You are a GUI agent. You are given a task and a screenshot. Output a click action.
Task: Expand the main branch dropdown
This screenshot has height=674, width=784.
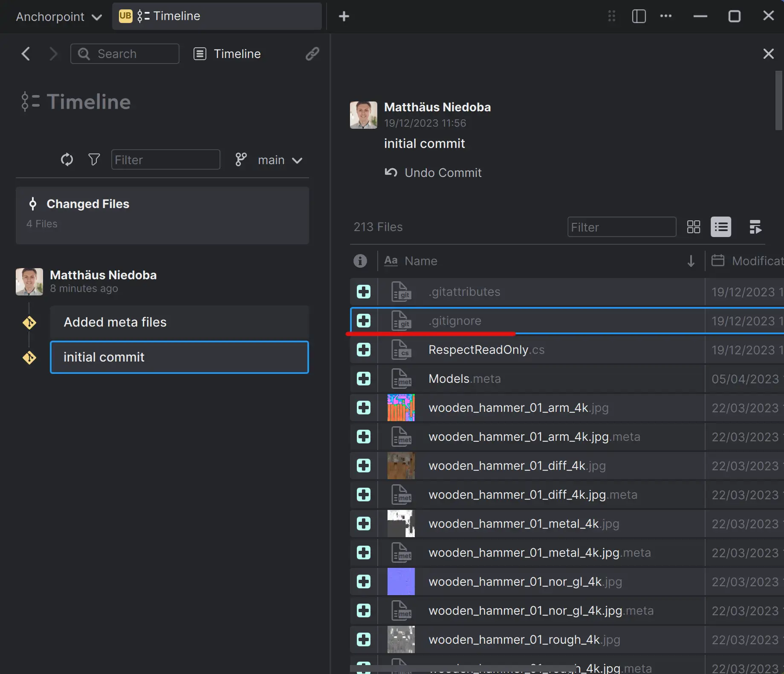point(298,160)
